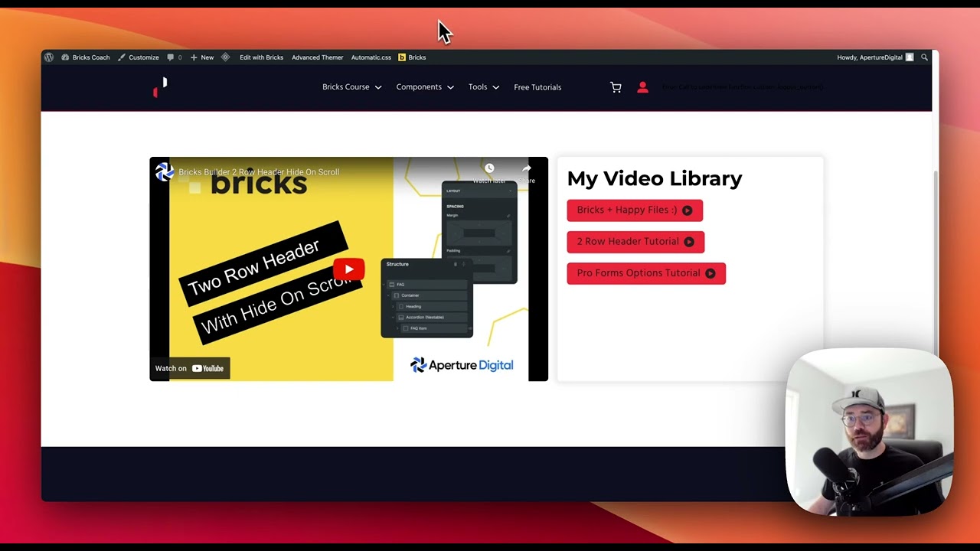Click play icon on 2 Row Header Tutorial

tap(689, 242)
